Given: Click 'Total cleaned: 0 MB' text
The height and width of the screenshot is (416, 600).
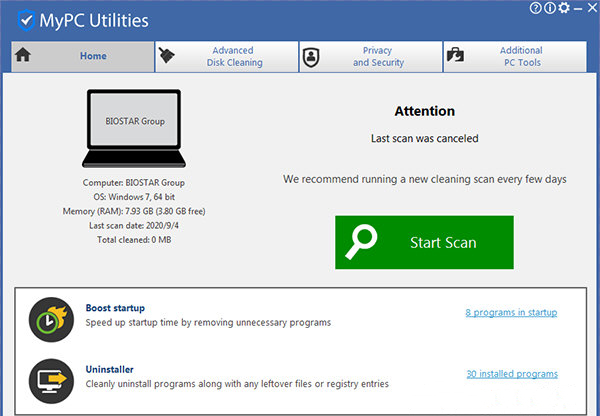Looking at the screenshot, I should (134, 240).
